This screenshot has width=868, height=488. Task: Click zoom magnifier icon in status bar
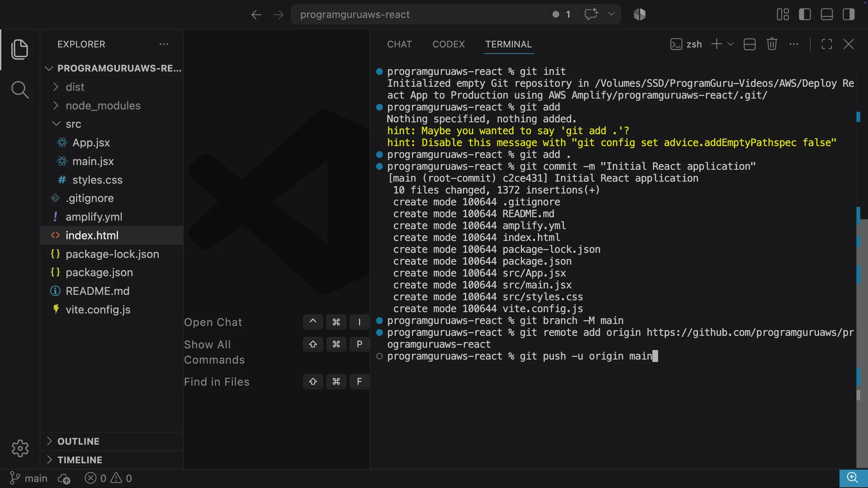pos(853,478)
